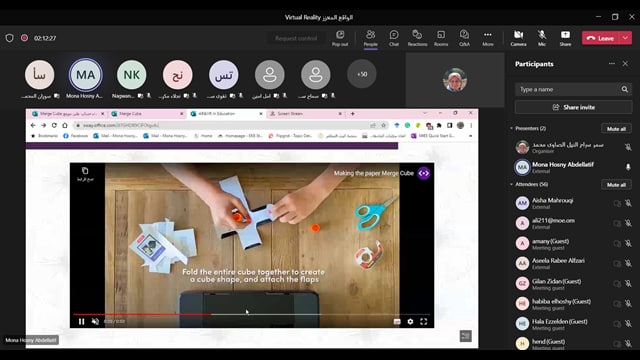Click the purple embed code icon on video

tap(424, 173)
